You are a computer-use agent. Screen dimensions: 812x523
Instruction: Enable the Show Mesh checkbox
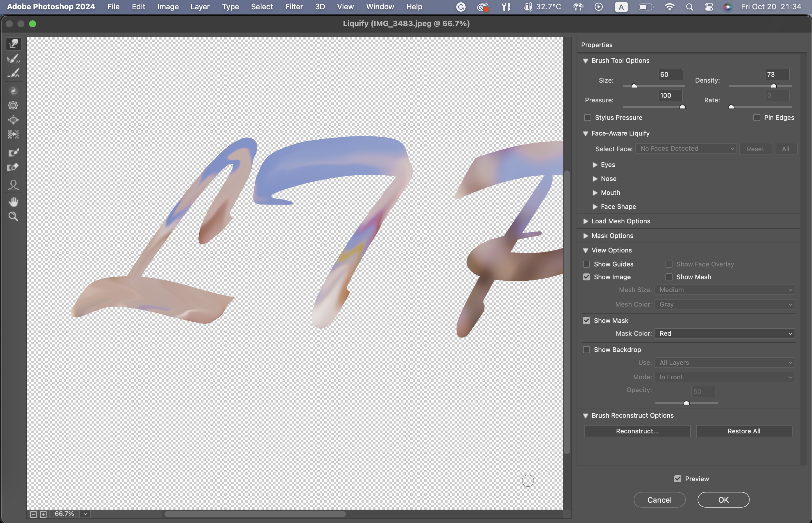(x=669, y=277)
